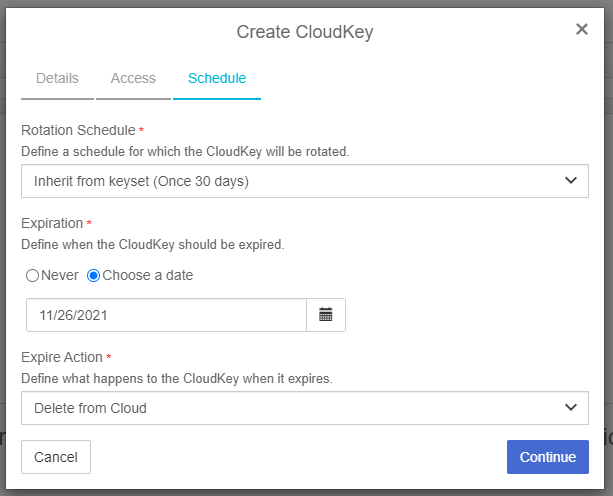Click the "Never" option label text
This screenshot has width=613, height=496.
[60, 275]
